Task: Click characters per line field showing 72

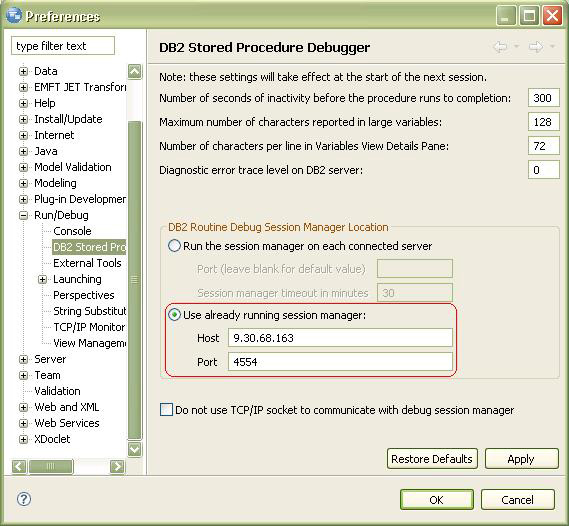Action: click(544, 145)
